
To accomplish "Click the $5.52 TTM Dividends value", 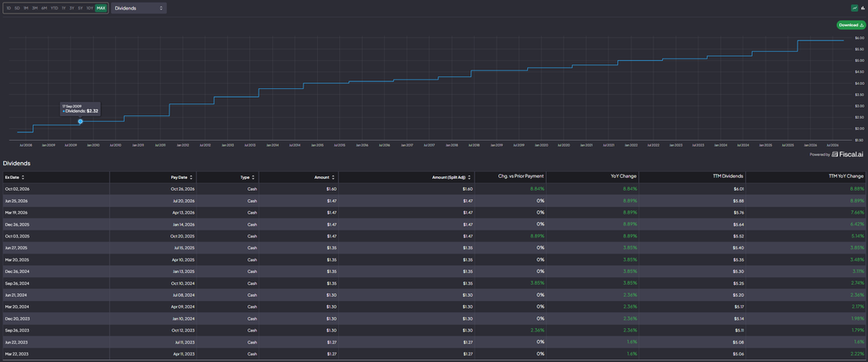I will (x=739, y=236).
